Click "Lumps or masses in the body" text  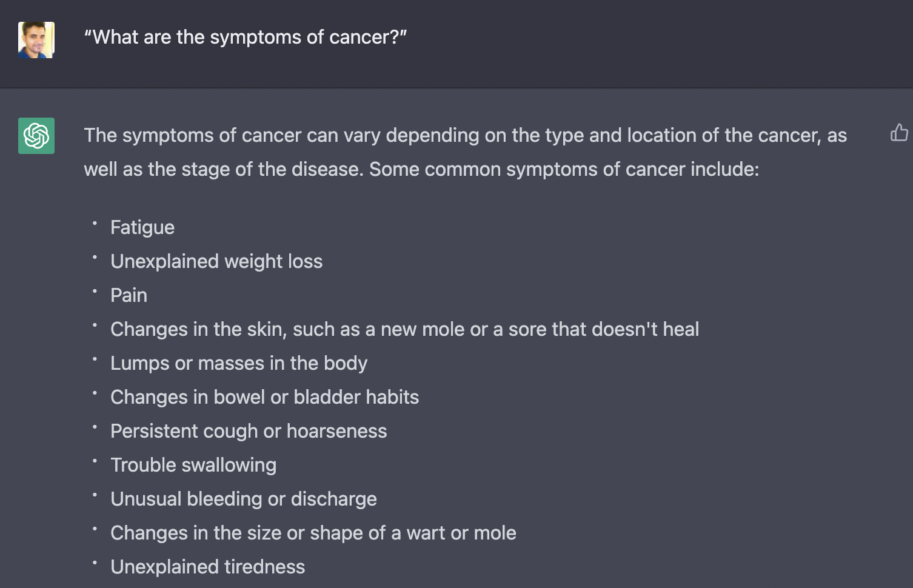[239, 363]
